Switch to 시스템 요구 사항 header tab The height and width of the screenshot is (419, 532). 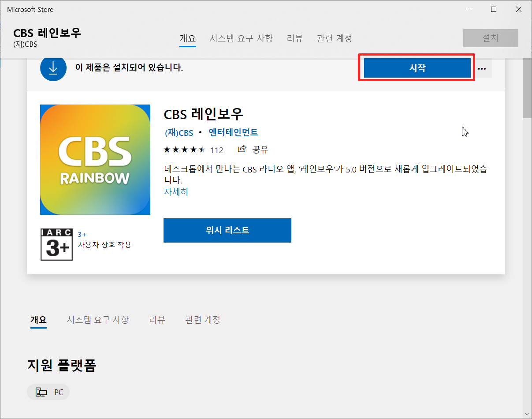click(x=241, y=38)
